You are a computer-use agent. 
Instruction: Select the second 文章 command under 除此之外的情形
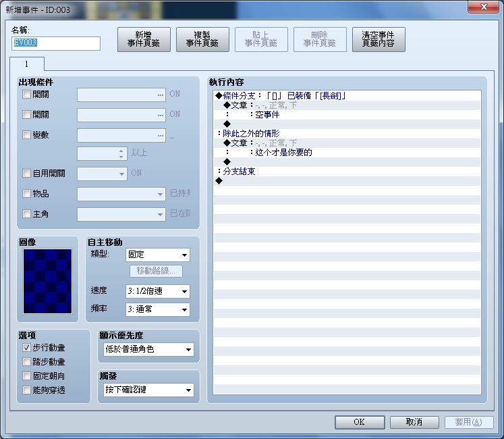(347, 143)
